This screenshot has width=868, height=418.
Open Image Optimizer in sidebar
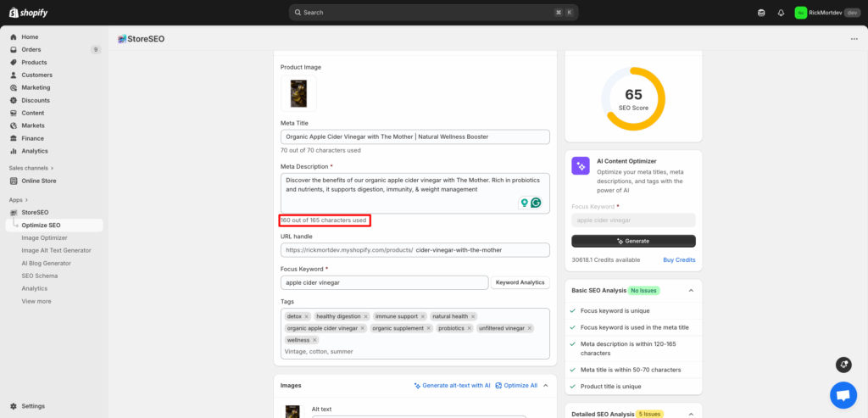[44, 237]
